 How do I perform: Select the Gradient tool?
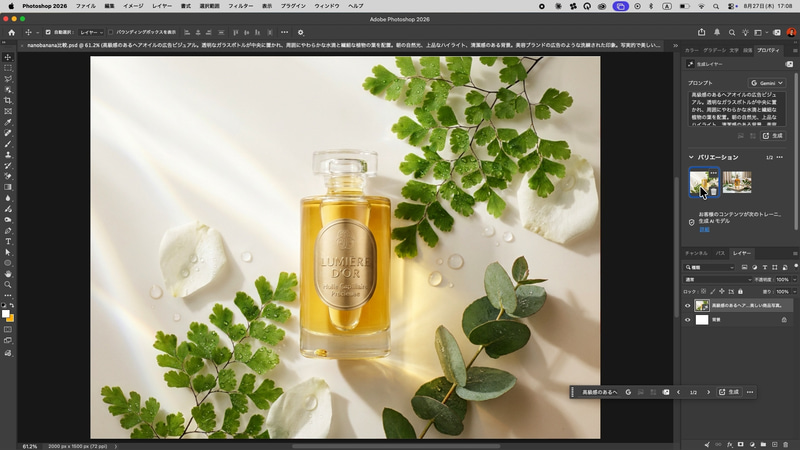8,187
